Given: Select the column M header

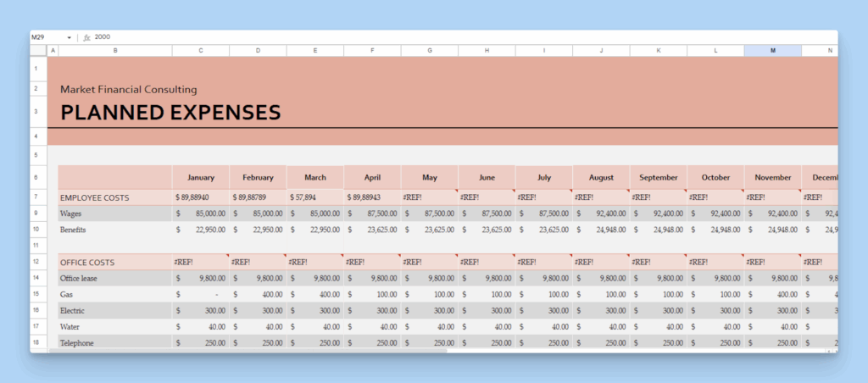Looking at the screenshot, I should pos(772,51).
